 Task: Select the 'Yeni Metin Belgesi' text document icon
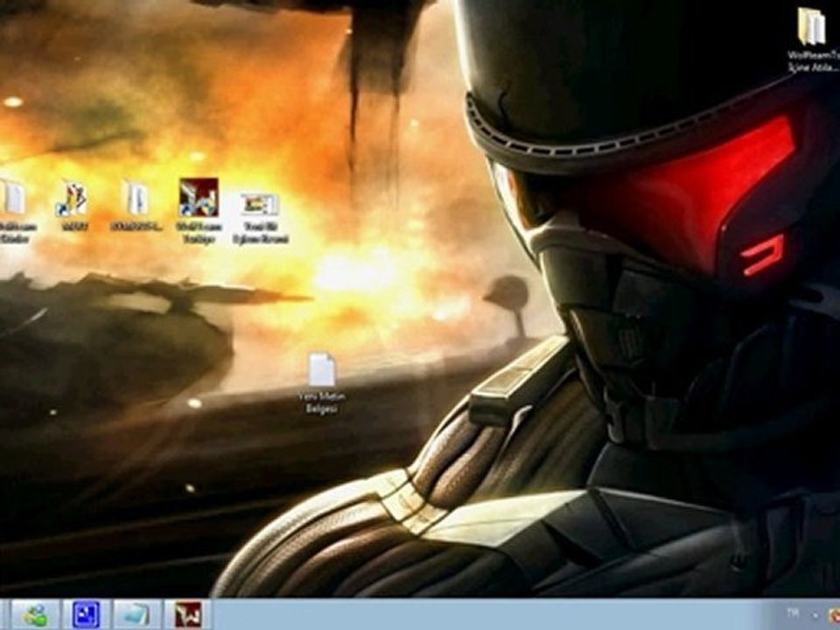[322, 369]
